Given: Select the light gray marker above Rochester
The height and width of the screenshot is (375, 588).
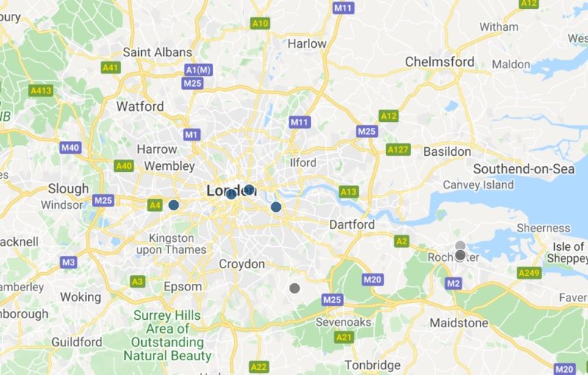Looking at the screenshot, I should coord(460,246).
